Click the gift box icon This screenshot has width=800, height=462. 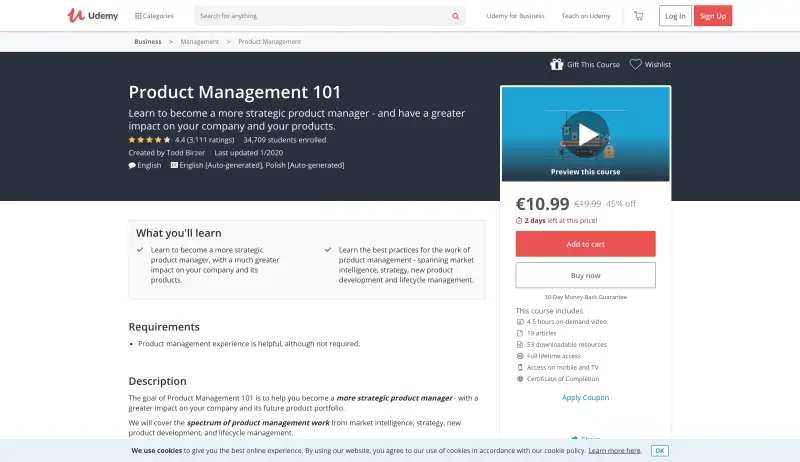[557, 64]
